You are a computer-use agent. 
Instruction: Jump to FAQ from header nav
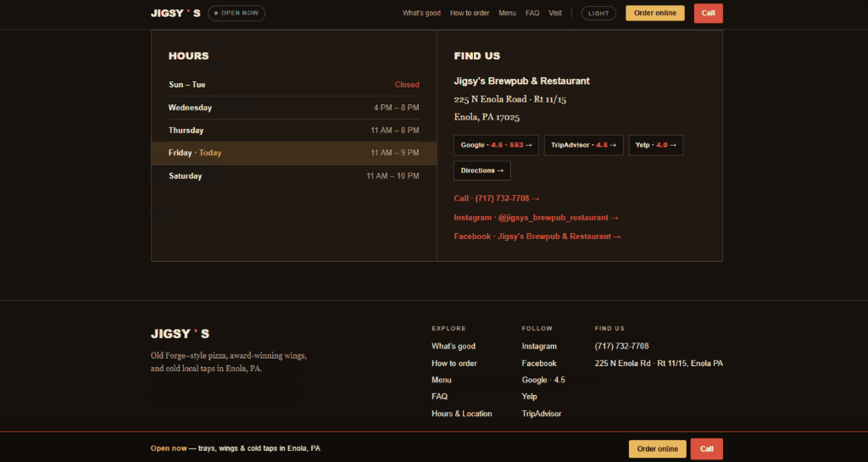pyautogui.click(x=532, y=14)
